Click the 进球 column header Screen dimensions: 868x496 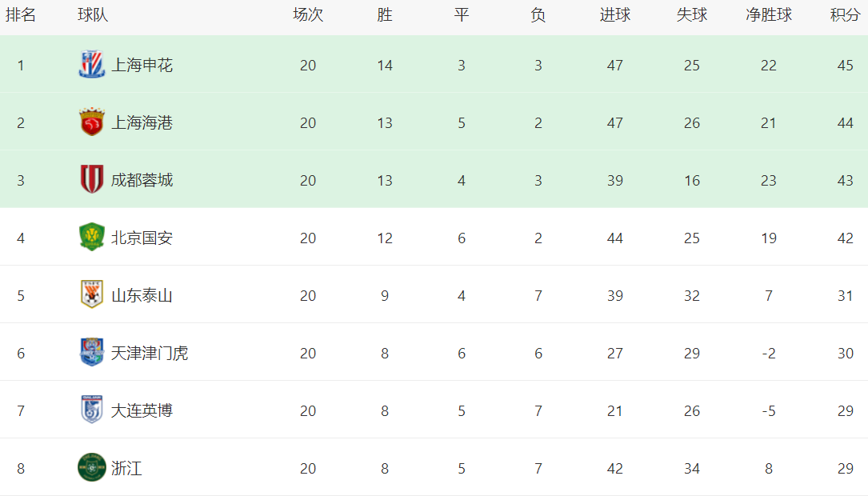pos(615,15)
